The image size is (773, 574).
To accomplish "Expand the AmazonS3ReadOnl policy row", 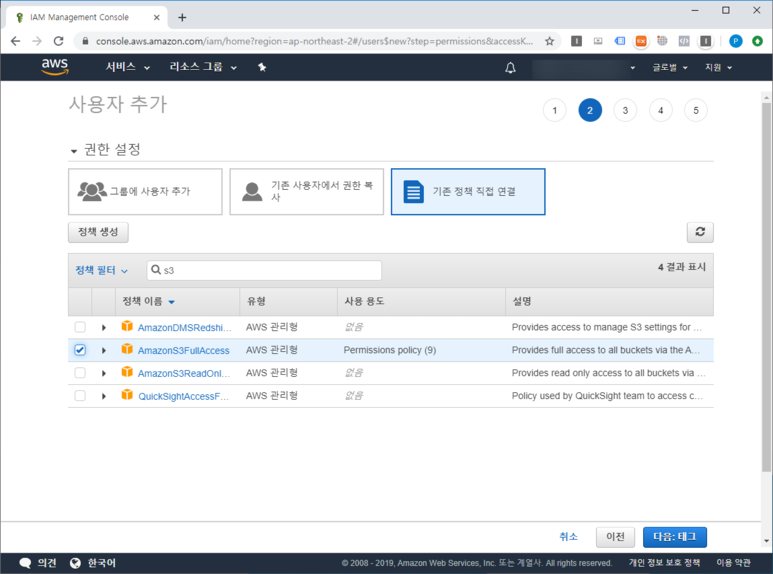I will [x=104, y=373].
